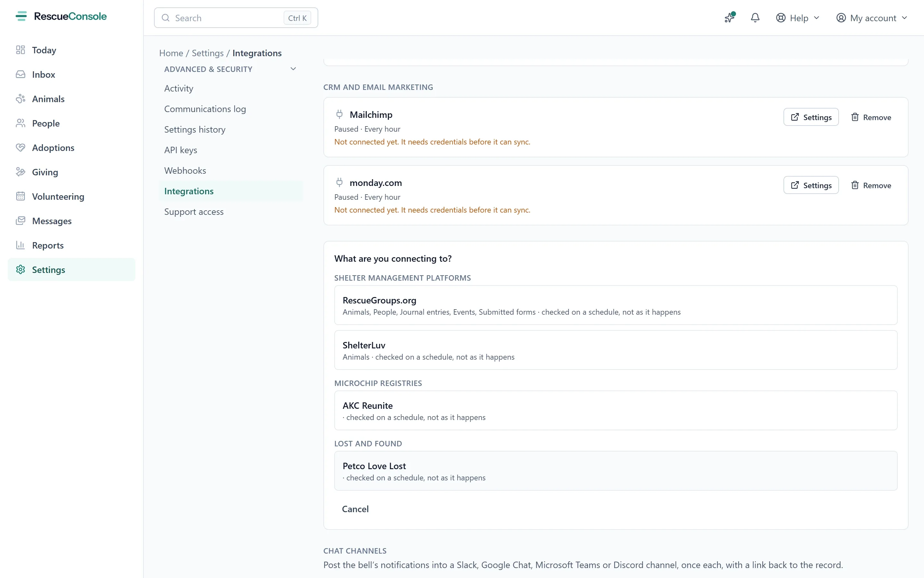Click the Today dashboard icon
The image size is (924, 578).
[x=21, y=50]
